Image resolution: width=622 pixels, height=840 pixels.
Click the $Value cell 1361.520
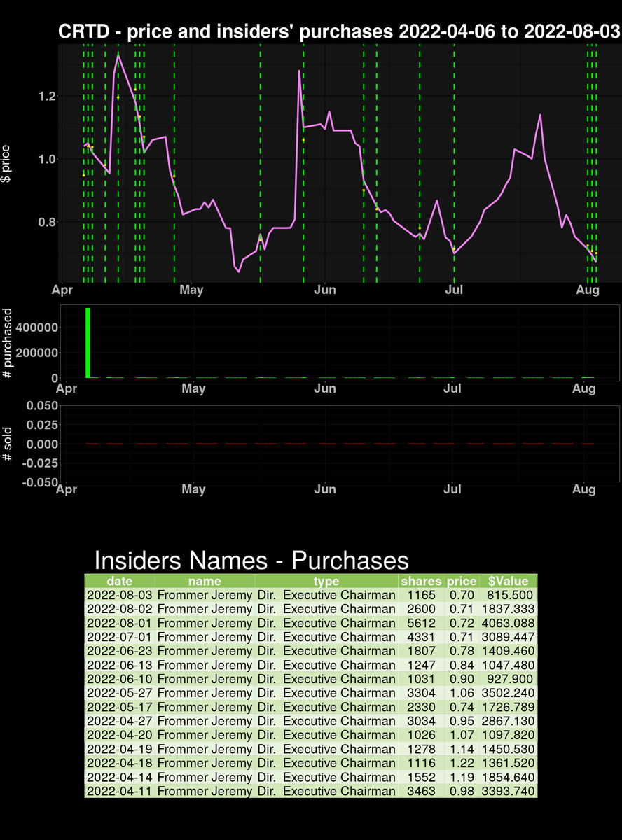point(508,763)
